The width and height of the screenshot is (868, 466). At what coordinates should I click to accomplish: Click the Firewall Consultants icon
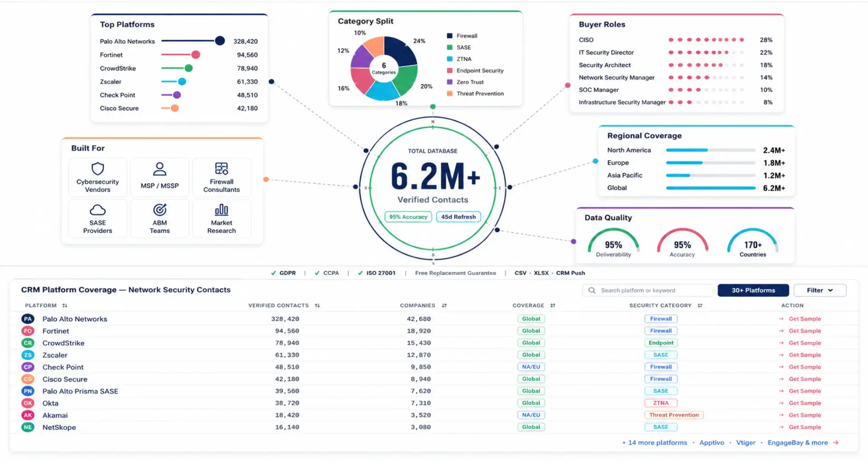pos(222,169)
